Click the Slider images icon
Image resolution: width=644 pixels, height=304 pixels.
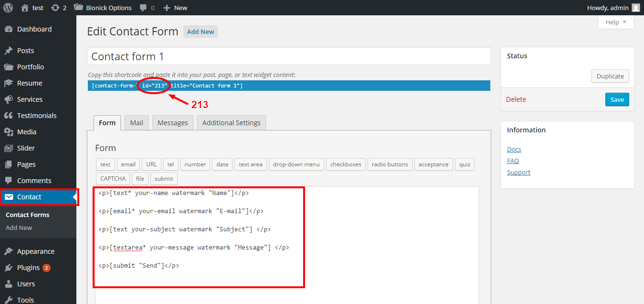click(9, 148)
